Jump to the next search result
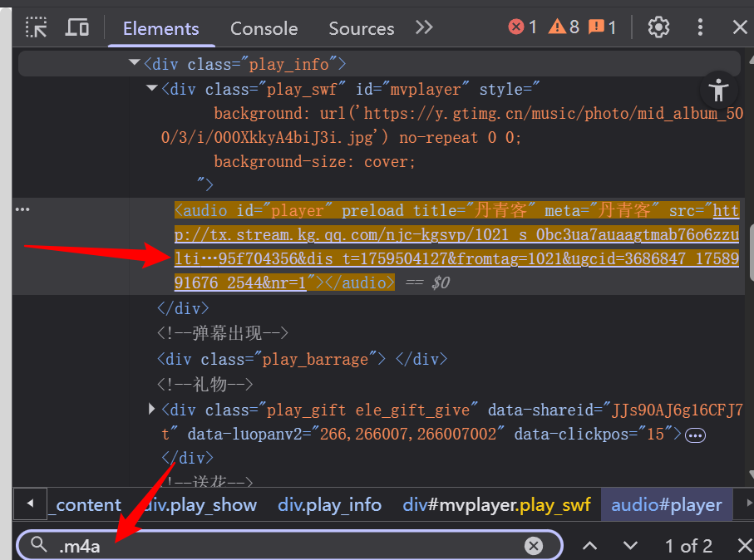Screen dimensions: 754x560 [630, 546]
